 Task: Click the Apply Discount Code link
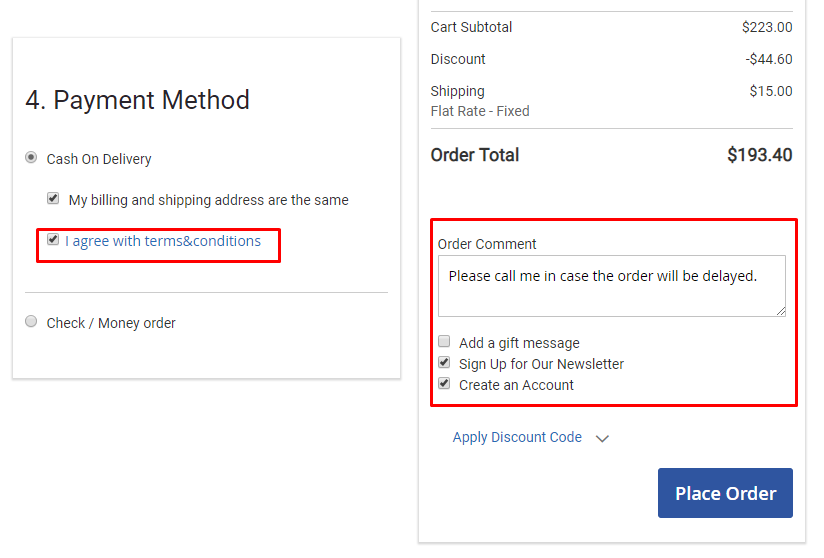pyautogui.click(x=517, y=437)
